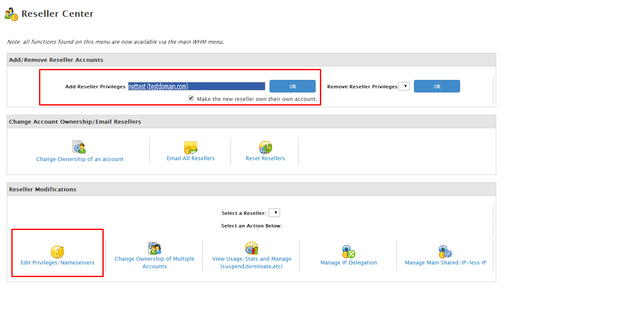
Task: Click the Reset Resellers link text
Action: [265, 158]
